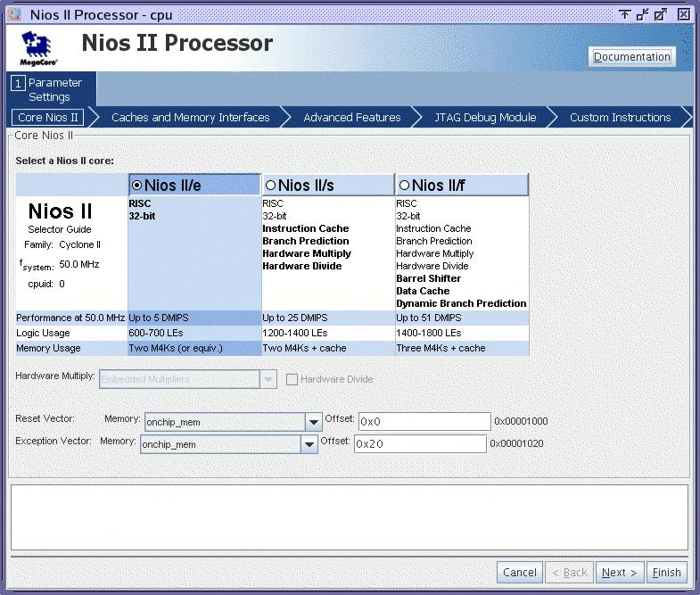Screen dimensions: 700x595
Task: Click the pin-to-top arrow icon in title bar
Action: point(624,14)
